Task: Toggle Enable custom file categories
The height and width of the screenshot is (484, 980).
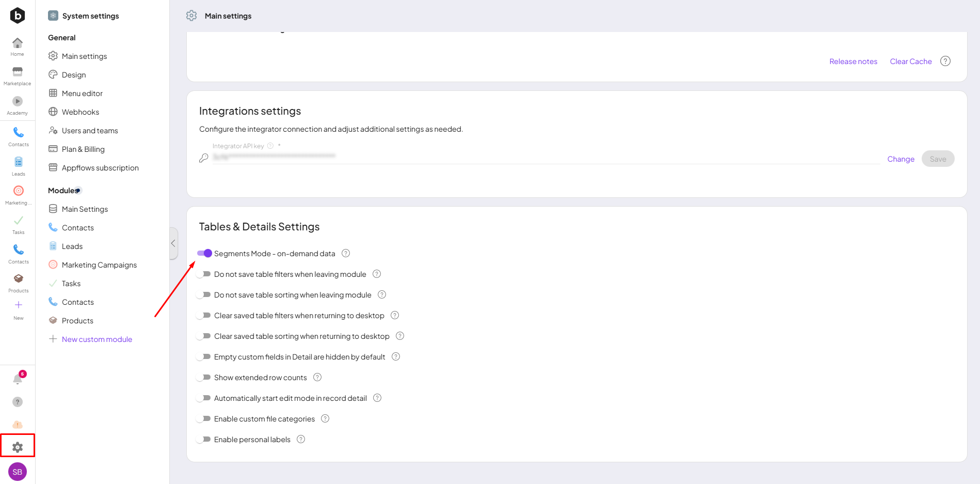Action: [x=204, y=419]
